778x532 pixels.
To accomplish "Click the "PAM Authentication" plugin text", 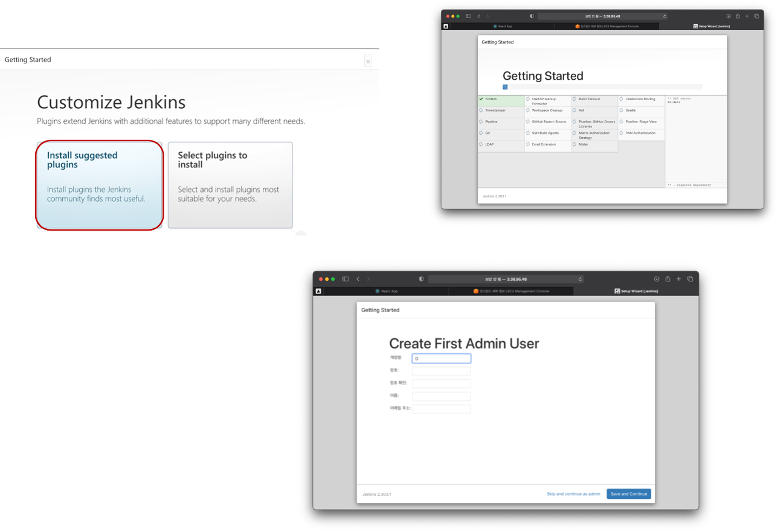I will click(x=640, y=133).
